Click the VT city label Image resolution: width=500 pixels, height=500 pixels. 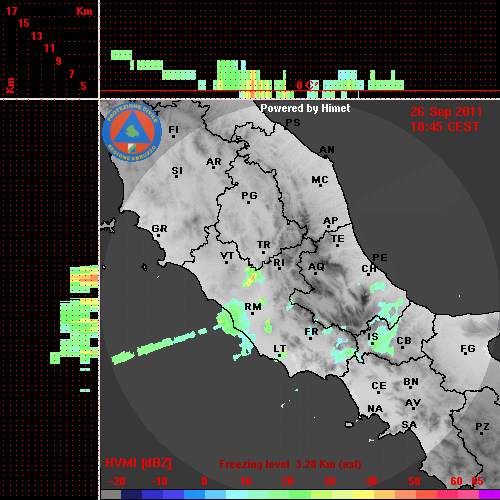coord(227,256)
